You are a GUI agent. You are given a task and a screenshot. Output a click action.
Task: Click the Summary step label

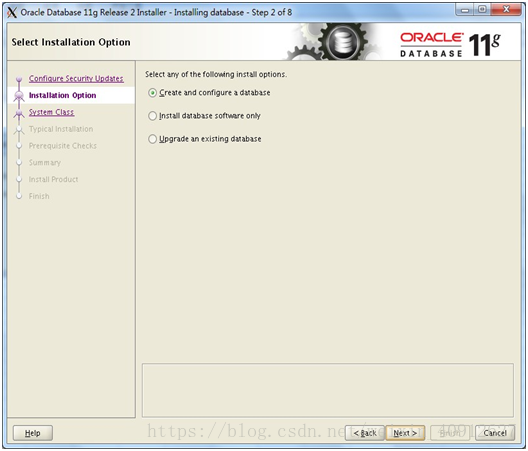[x=45, y=163]
